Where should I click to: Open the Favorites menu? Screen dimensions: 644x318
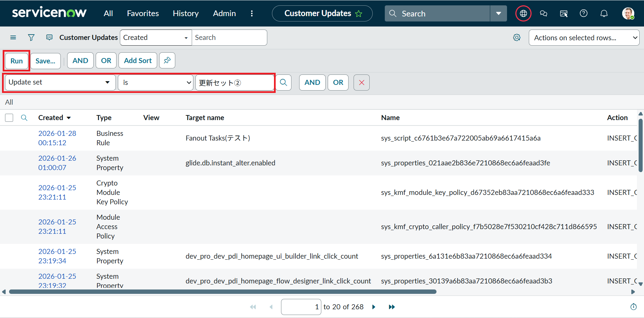coord(143,13)
